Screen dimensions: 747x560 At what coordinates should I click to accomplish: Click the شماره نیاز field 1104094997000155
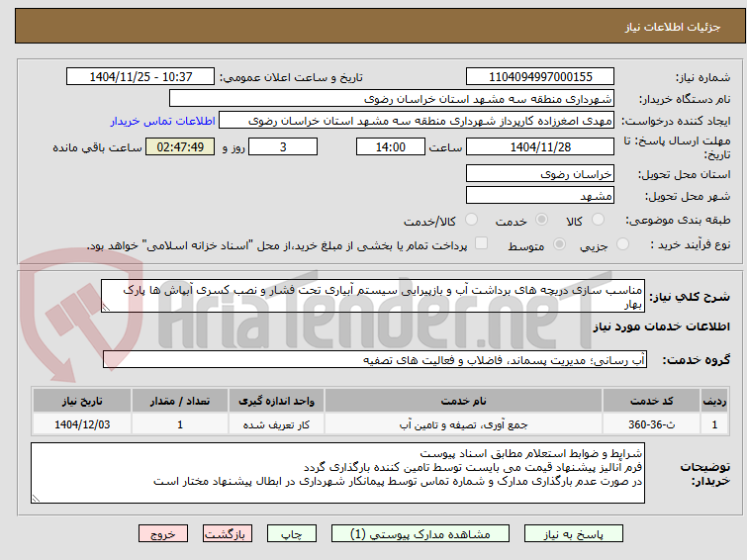point(540,77)
